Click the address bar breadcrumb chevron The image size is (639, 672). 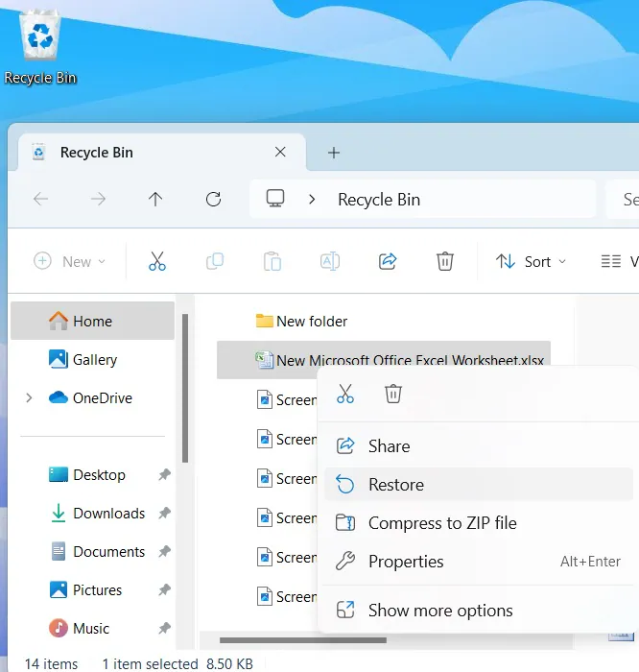tap(312, 200)
